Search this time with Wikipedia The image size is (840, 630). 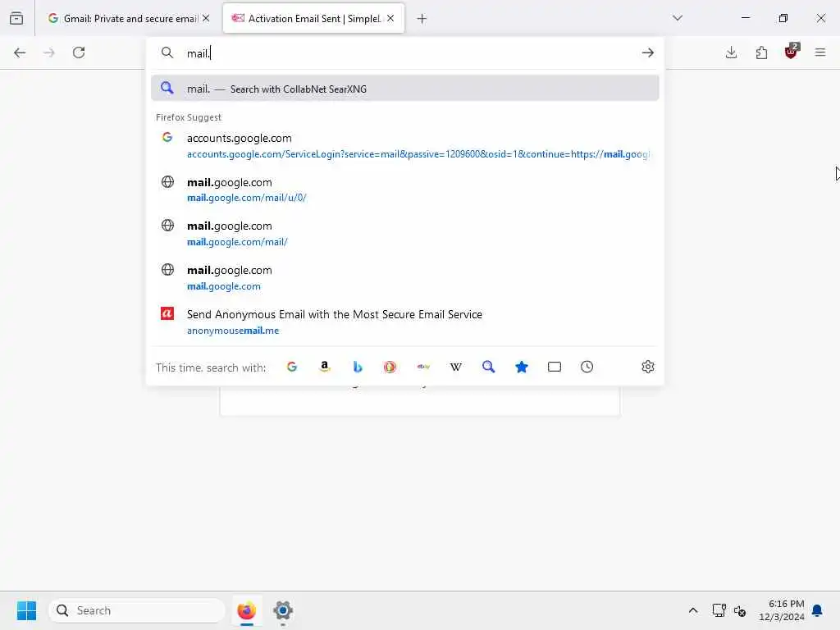point(456,367)
